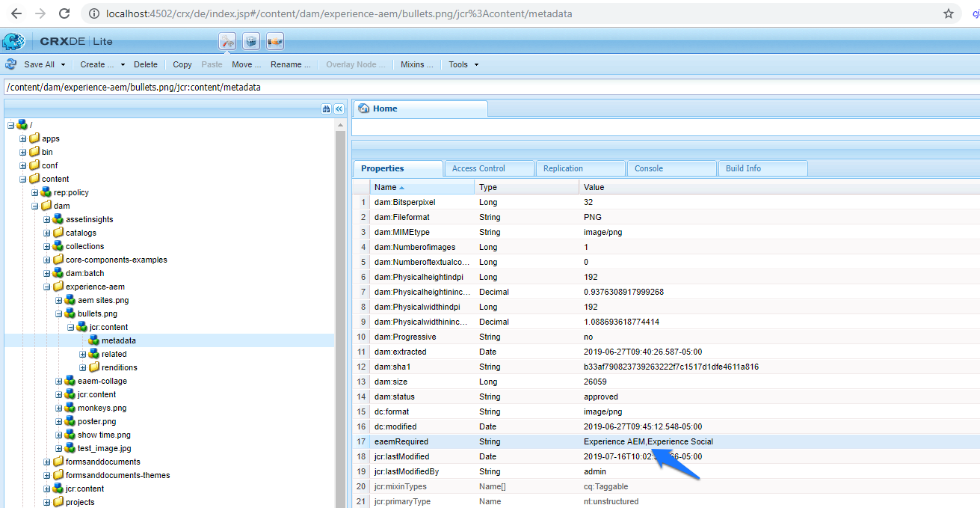Collapse the tree panel with the double-arrow icon

click(x=338, y=108)
